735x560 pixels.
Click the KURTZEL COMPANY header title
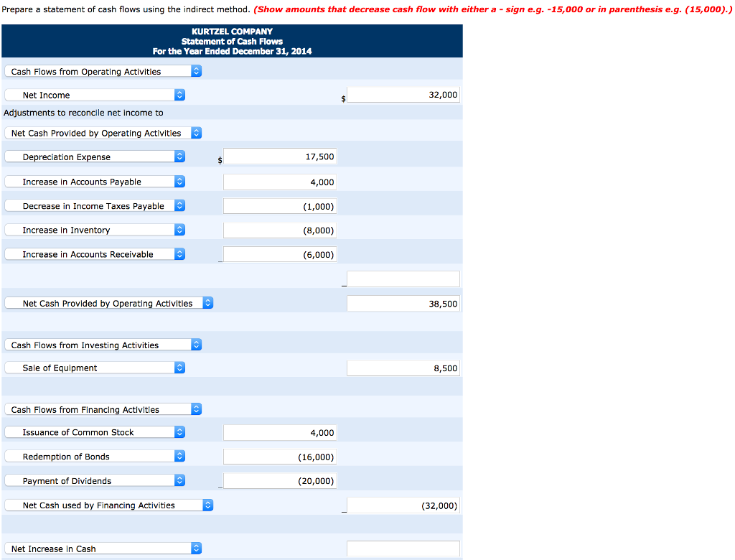(232, 32)
